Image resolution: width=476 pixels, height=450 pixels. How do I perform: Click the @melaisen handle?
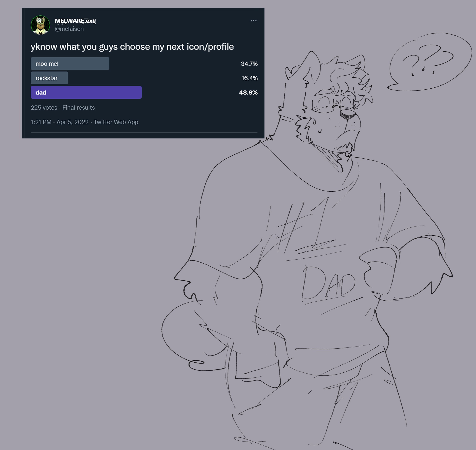[69, 29]
